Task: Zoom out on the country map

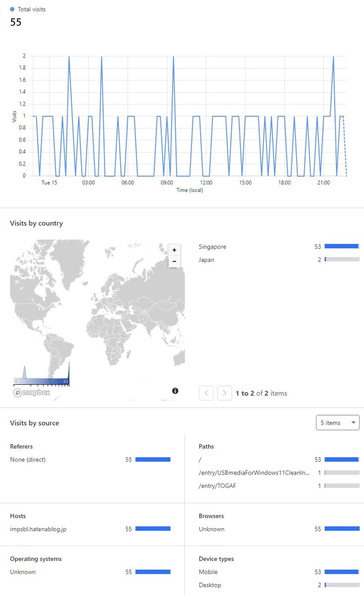Action: [x=174, y=261]
